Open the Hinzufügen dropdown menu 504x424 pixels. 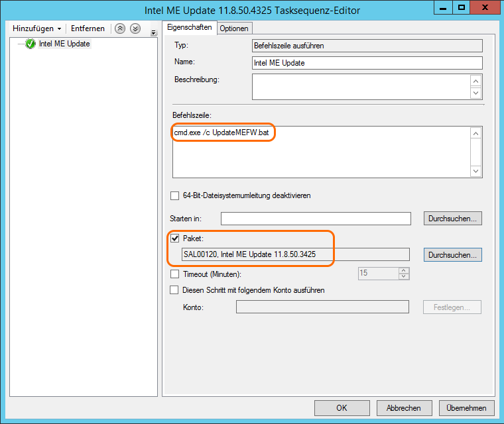click(37, 28)
